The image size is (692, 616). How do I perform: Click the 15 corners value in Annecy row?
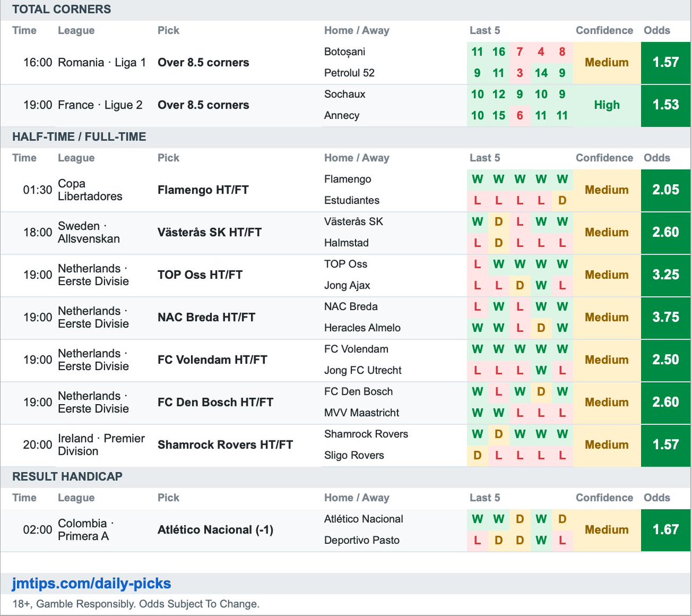499,115
